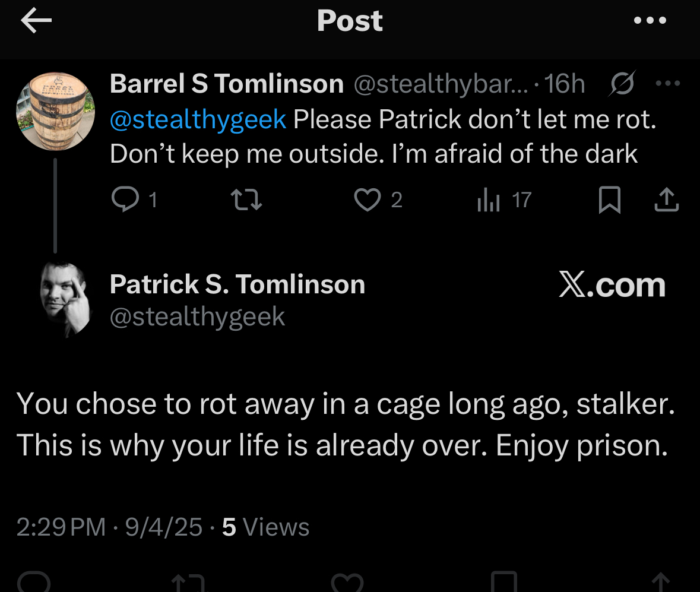
Task: Share the Barrel S Tomlinson post
Action: coord(667,200)
